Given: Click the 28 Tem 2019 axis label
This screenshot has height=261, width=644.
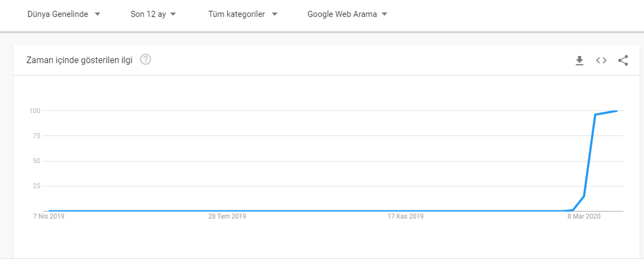Looking at the screenshot, I should click(x=227, y=216).
